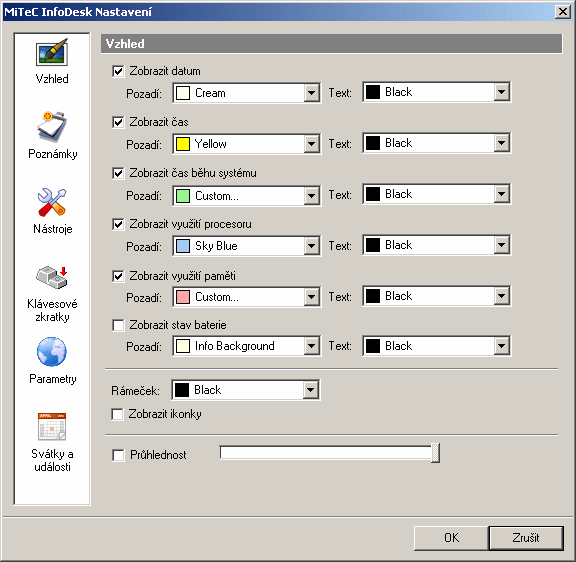The image size is (576, 562).
Task: Select the Svátky a události label
Action: 52,460
